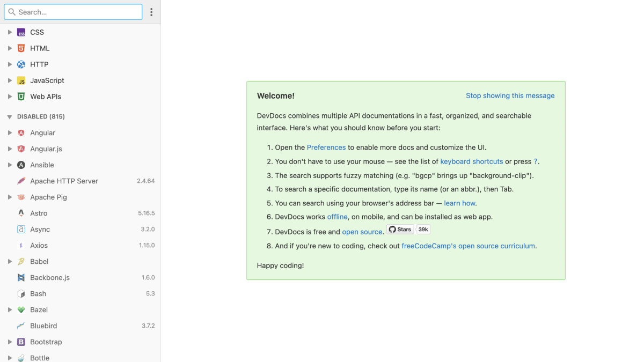This screenshot has height=362, width=644.
Task: Select the Apache HTTP Server entry
Action: (80, 181)
